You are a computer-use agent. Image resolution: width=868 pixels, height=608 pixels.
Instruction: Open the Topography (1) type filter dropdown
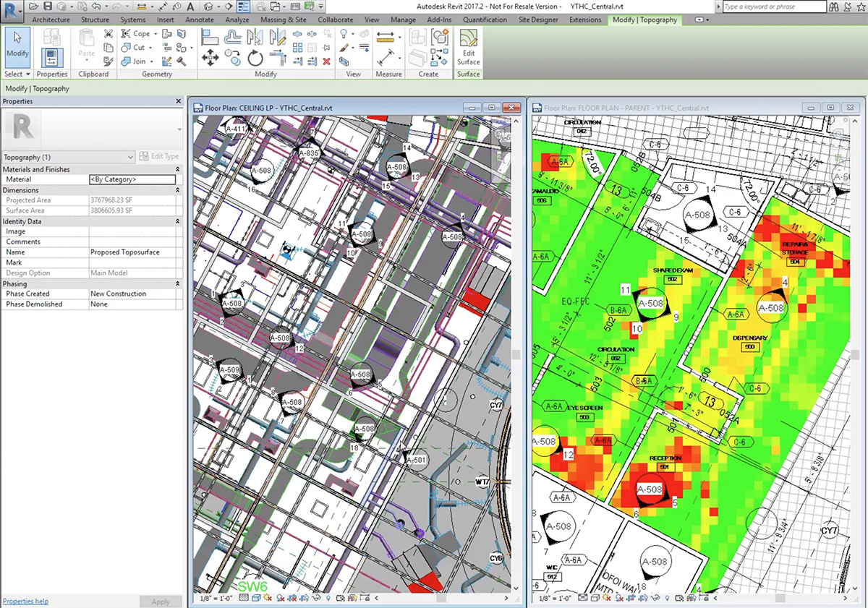coord(69,157)
